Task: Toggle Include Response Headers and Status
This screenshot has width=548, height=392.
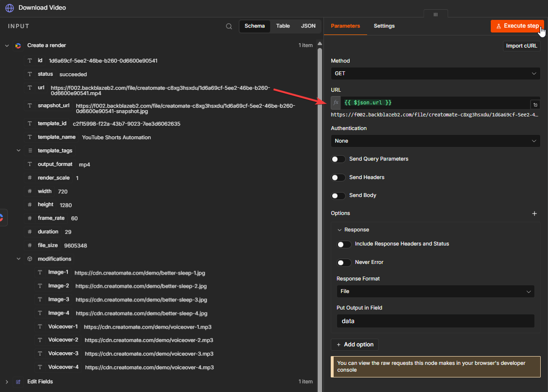Action: (x=344, y=245)
